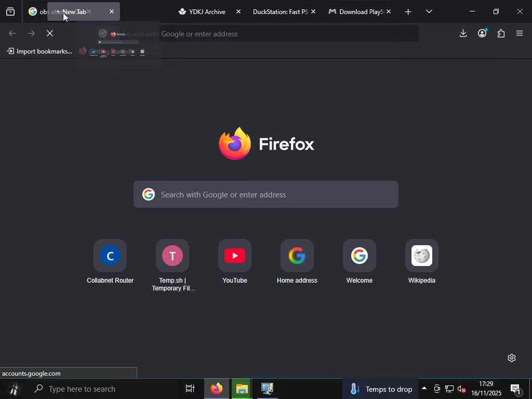Screen dimensions: 532x399
Task: Open the Downloads panel
Action: 463,33
